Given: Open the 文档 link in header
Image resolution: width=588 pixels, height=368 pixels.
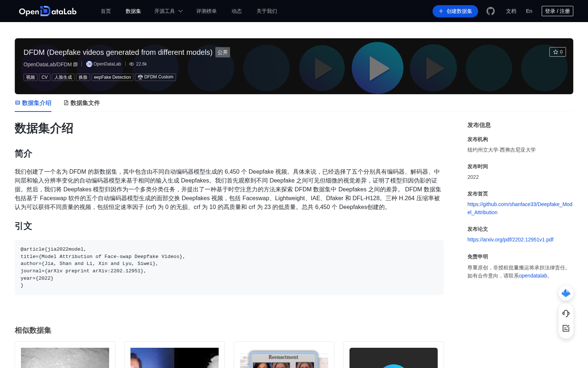Looking at the screenshot, I should coord(511,11).
